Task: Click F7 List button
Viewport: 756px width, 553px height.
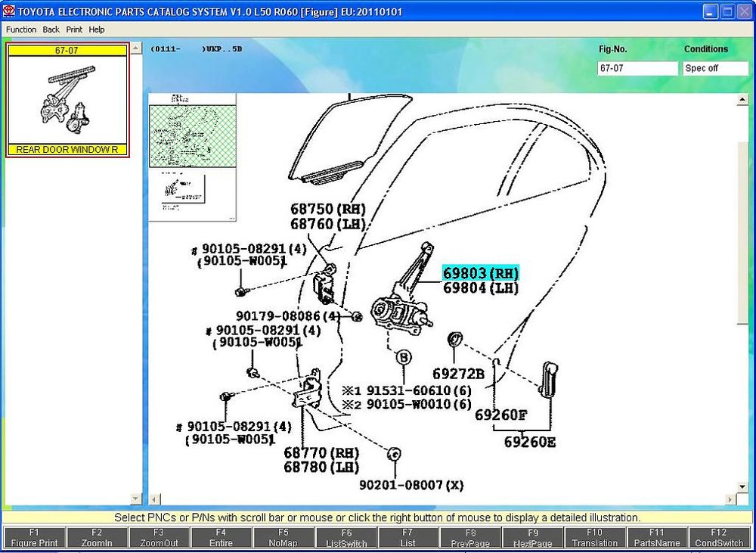Action: (x=408, y=537)
